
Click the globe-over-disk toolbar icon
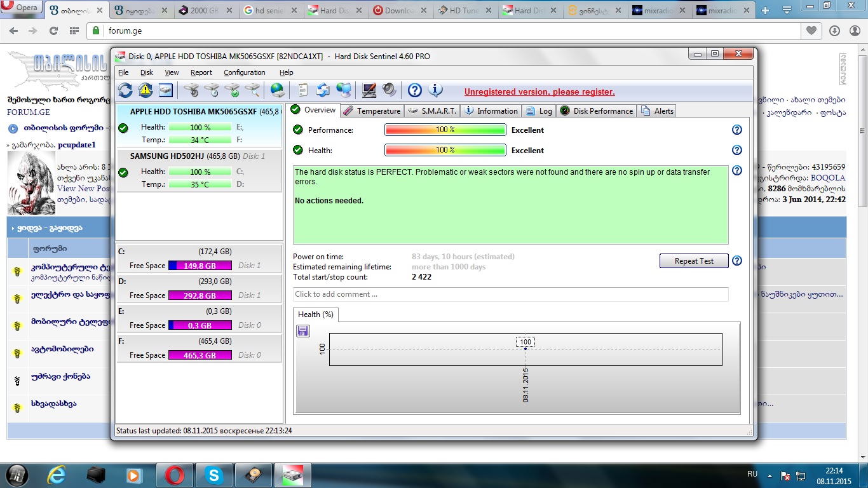[278, 90]
